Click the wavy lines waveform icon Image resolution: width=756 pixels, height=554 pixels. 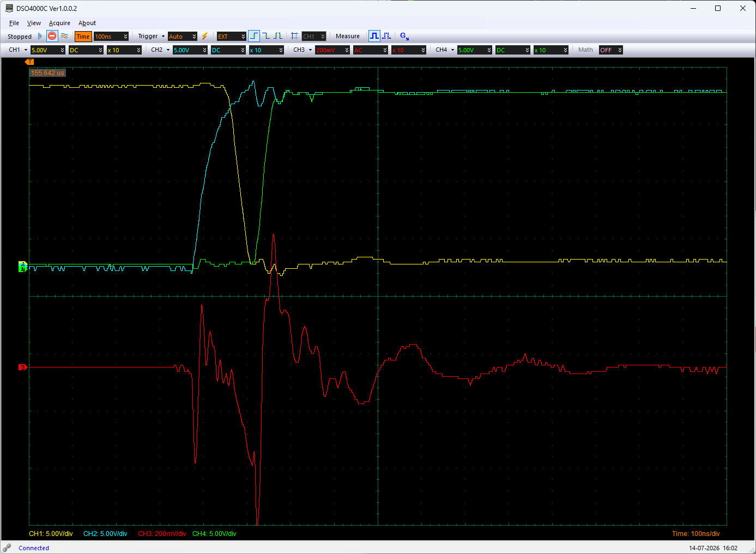64,36
